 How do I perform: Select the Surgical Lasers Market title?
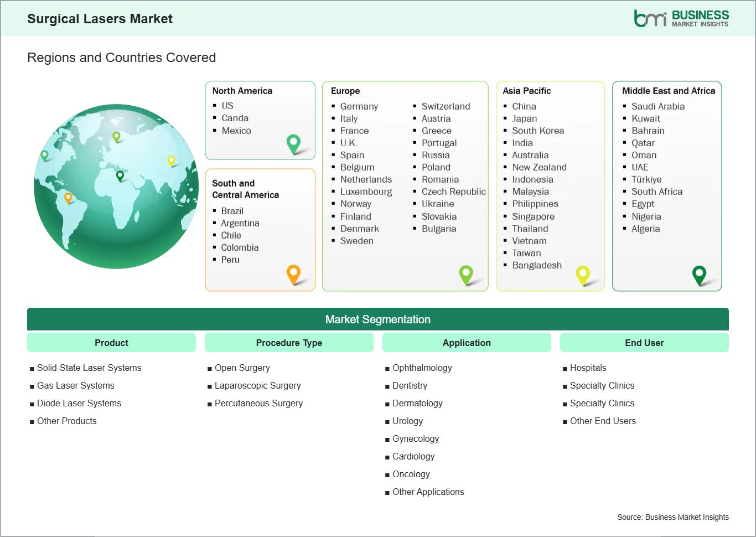click(100, 18)
